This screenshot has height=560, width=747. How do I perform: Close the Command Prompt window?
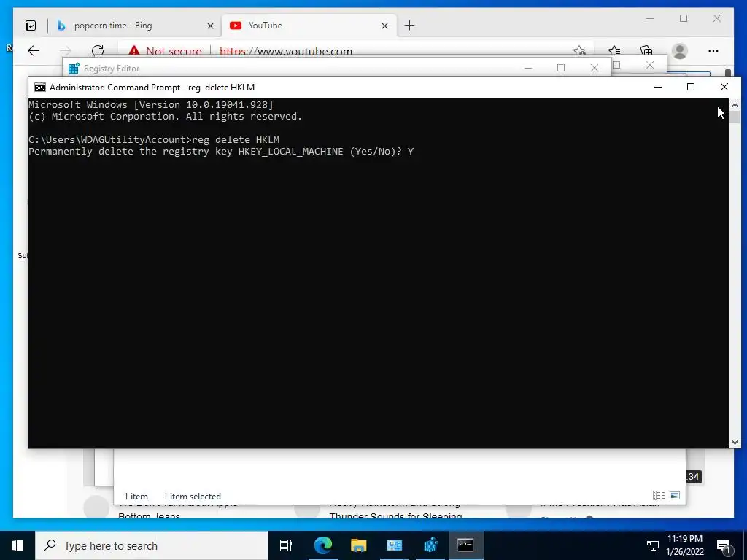pyautogui.click(x=724, y=87)
